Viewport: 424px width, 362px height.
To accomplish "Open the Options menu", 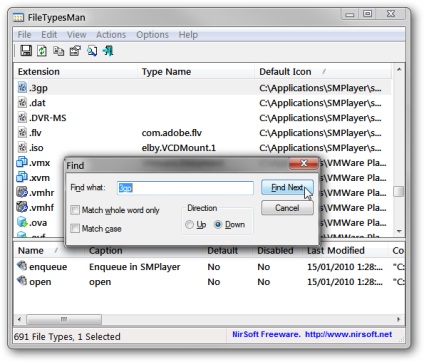I will click(152, 35).
